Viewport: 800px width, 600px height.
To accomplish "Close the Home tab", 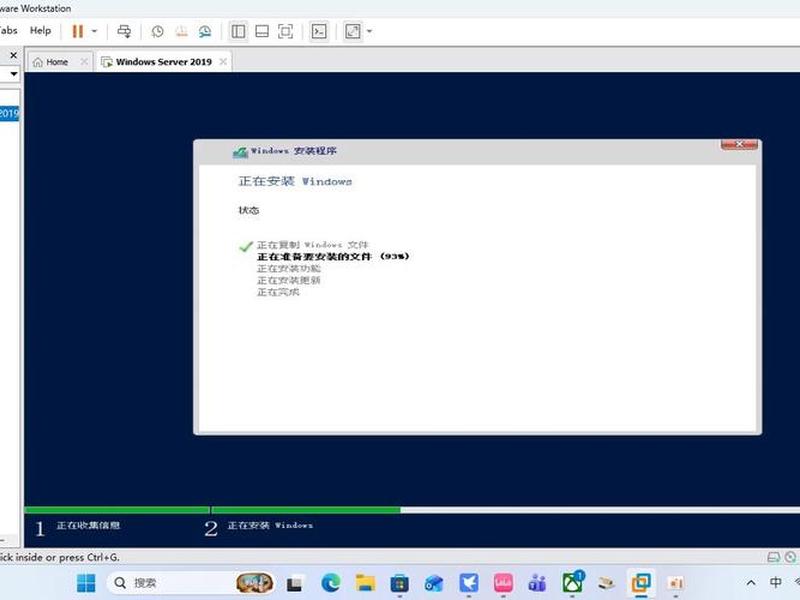I will pyautogui.click(x=84, y=62).
